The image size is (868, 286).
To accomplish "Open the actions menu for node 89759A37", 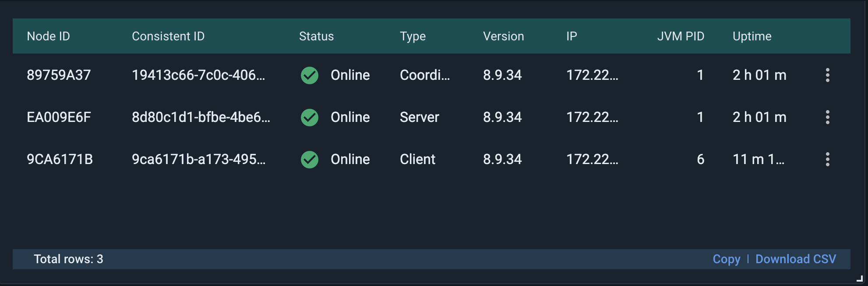I will pyautogui.click(x=827, y=75).
